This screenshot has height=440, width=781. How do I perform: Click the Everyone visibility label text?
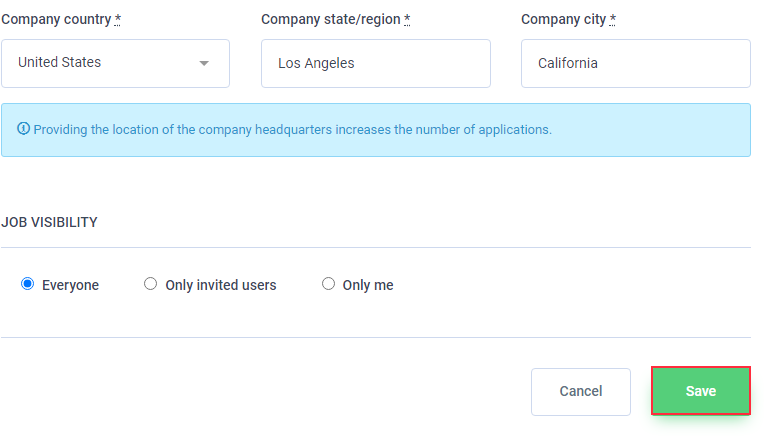point(70,285)
